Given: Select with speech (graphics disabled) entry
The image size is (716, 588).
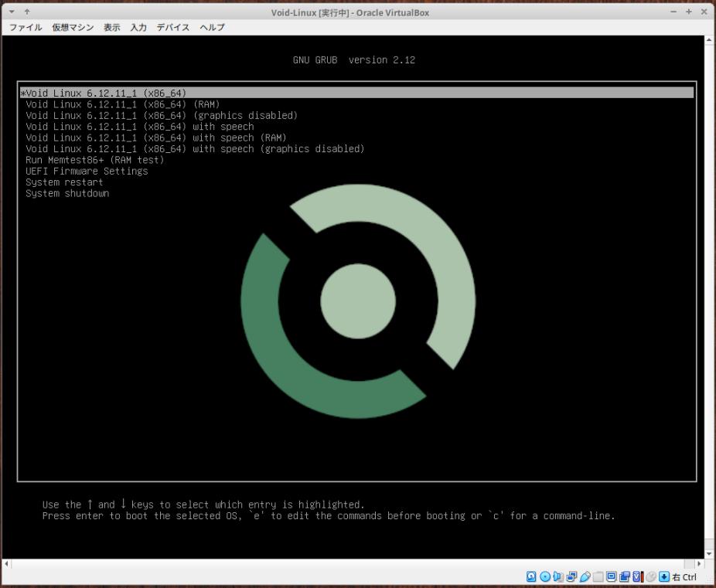Looking at the screenshot, I should pyautogui.click(x=195, y=149).
